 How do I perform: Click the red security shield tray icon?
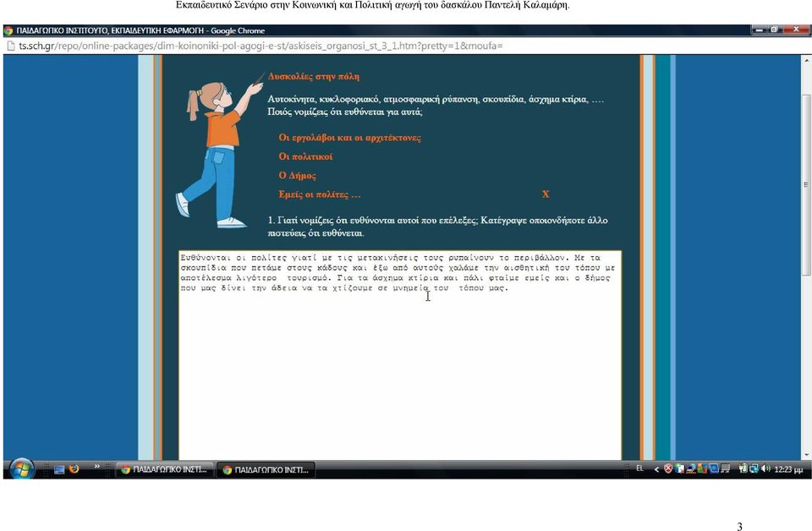click(x=668, y=469)
